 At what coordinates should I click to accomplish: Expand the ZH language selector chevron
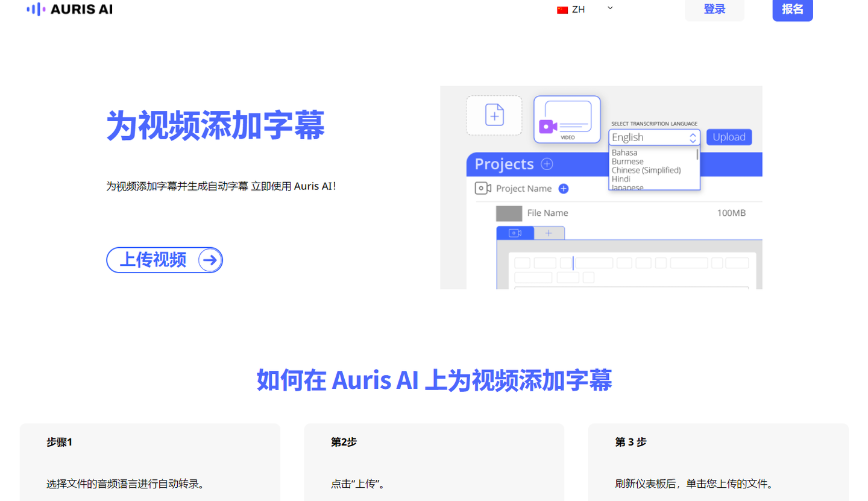click(x=610, y=8)
